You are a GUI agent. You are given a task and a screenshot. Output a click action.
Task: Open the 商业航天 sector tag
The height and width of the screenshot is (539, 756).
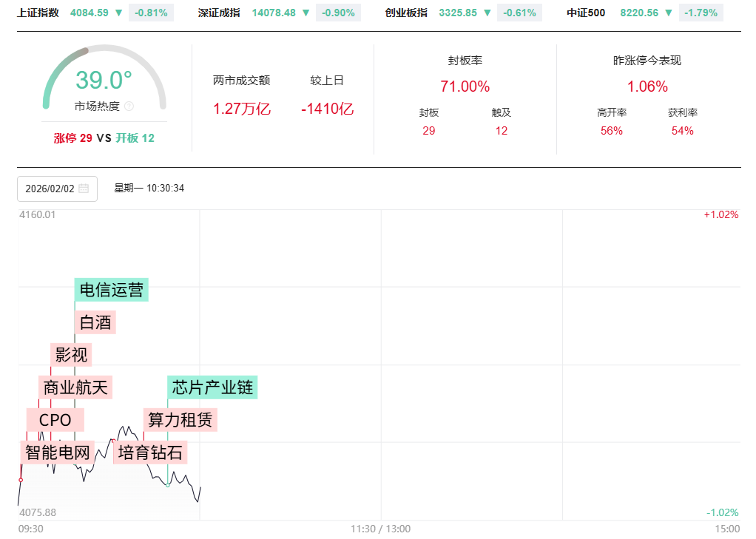coord(75,387)
